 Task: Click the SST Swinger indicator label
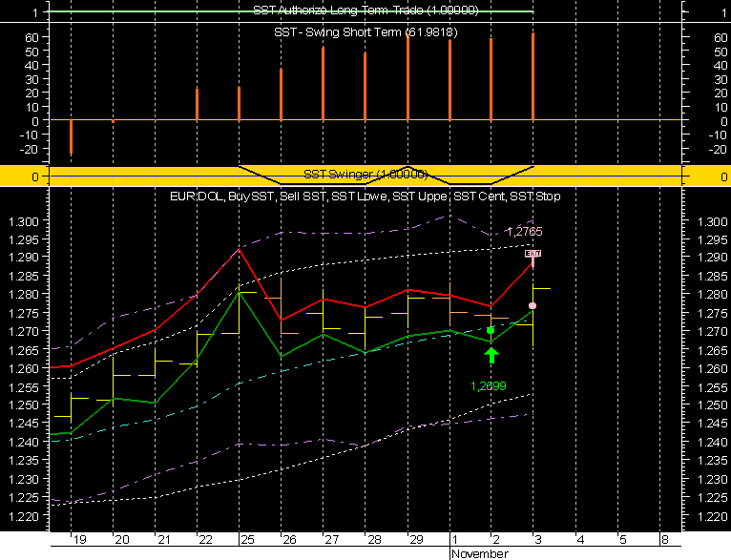(x=365, y=175)
